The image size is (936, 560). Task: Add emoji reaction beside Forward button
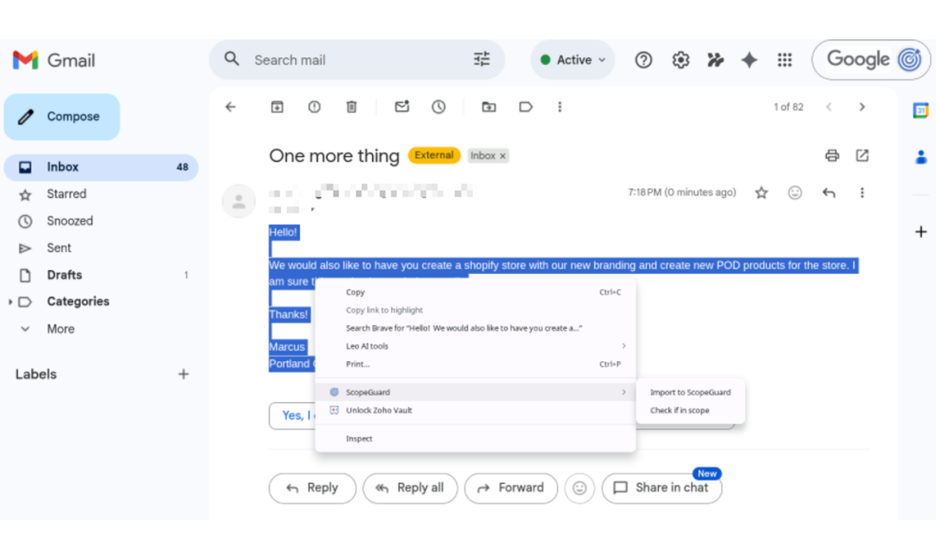pos(580,488)
